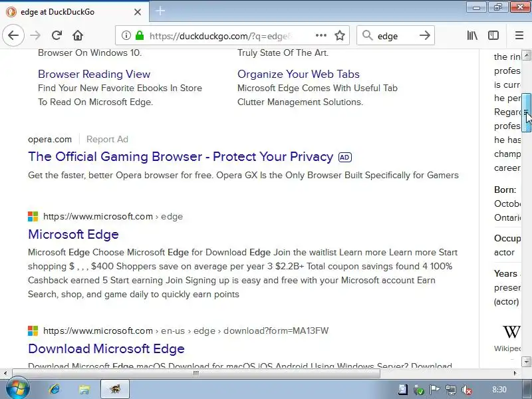Click the 'Born:' label in sidebar
Image resolution: width=532 pixels, height=399 pixels.
[x=505, y=190]
